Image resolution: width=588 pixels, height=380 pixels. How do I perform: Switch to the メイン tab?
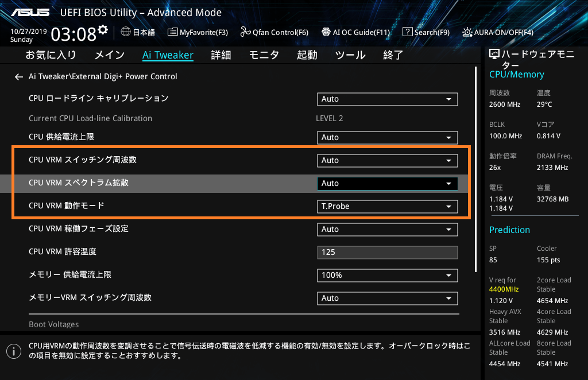110,55
